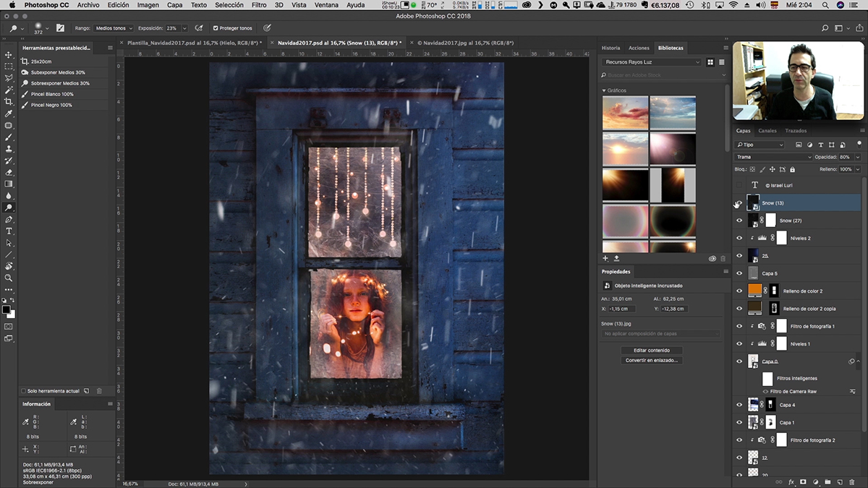This screenshot has height=488, width=868.
Task: Toggle visibility of Filtro de fotografía 1
Action: 739,326
